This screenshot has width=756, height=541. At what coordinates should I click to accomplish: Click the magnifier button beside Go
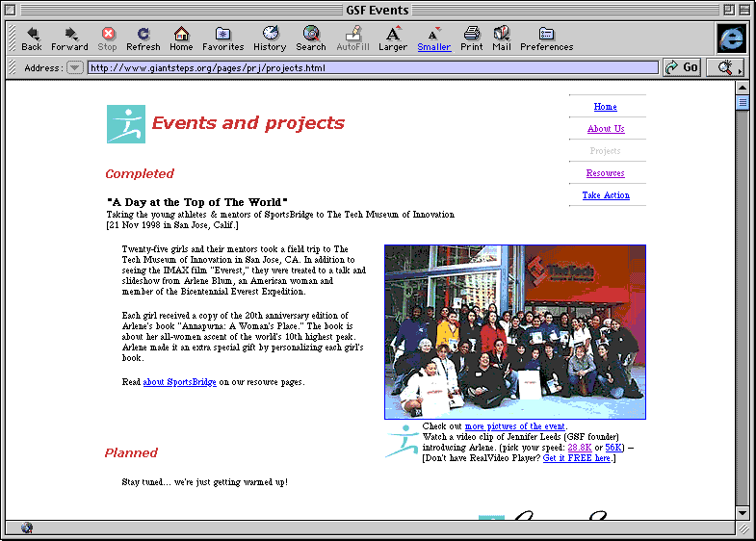[x=725, y=67]
